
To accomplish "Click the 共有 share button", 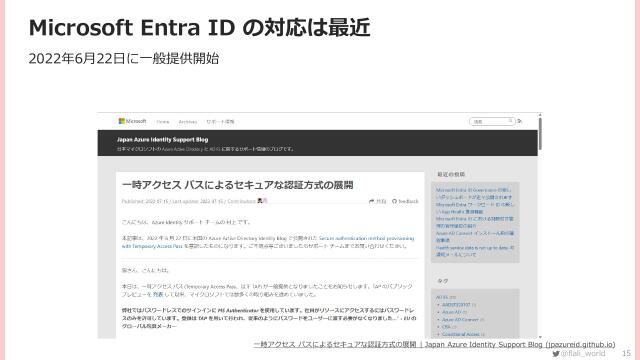I will pos(377,201).
